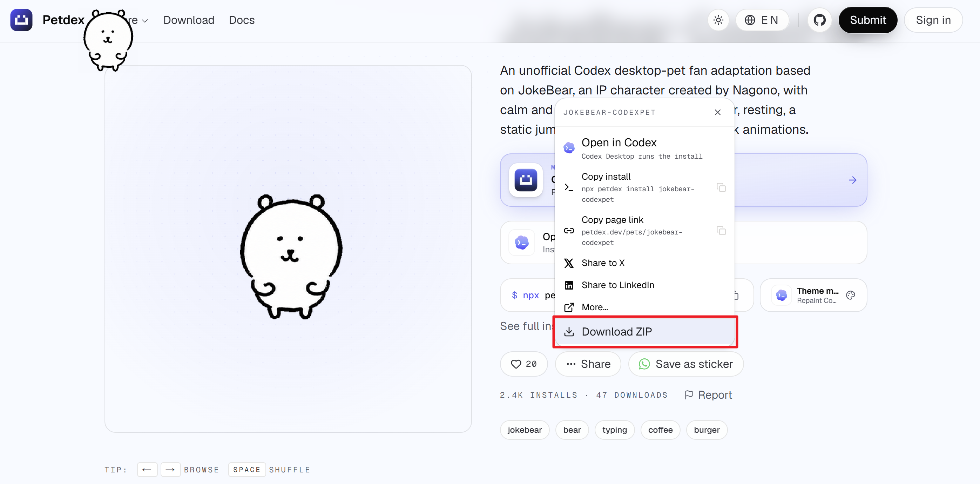Click the SPACE shuffle key hint
This screenshot has width=980, height=484.
coord(246,470)
